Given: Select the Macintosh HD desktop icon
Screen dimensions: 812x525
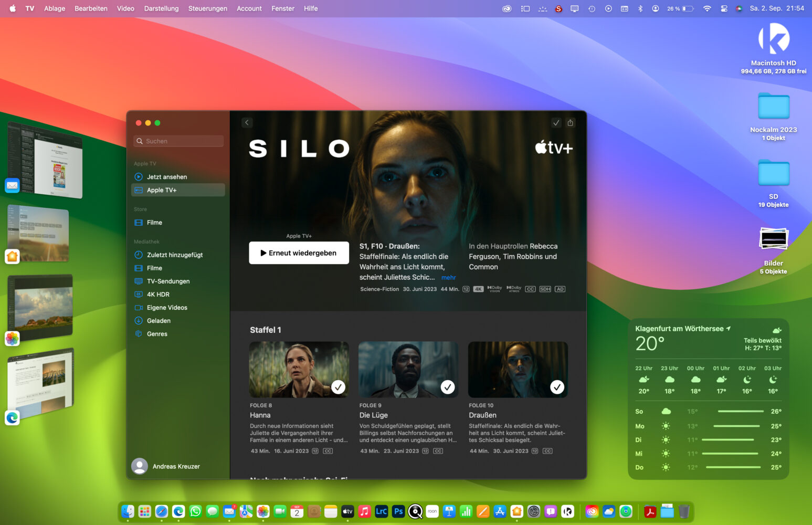Looking at the screenshot, I should [774, 39].
